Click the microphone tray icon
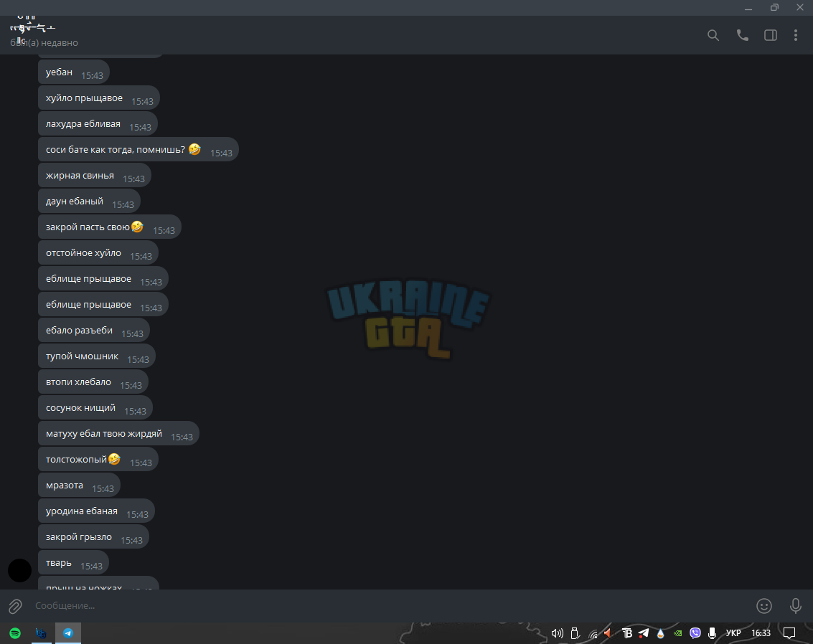813x644 pixels. coord(713,633)
